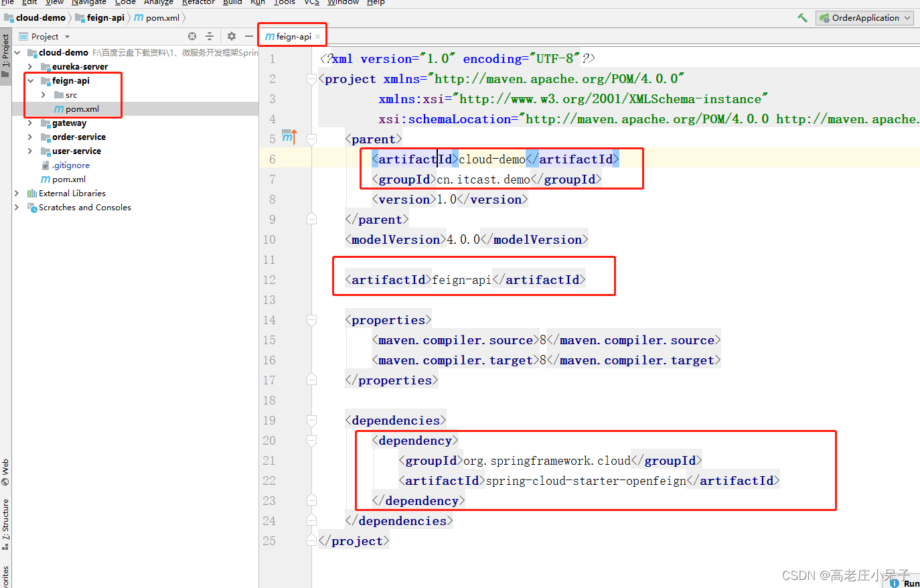Click feign-api in the breadcrumb bar
This screenshot has height=588, width=920.
pos(104,17)
